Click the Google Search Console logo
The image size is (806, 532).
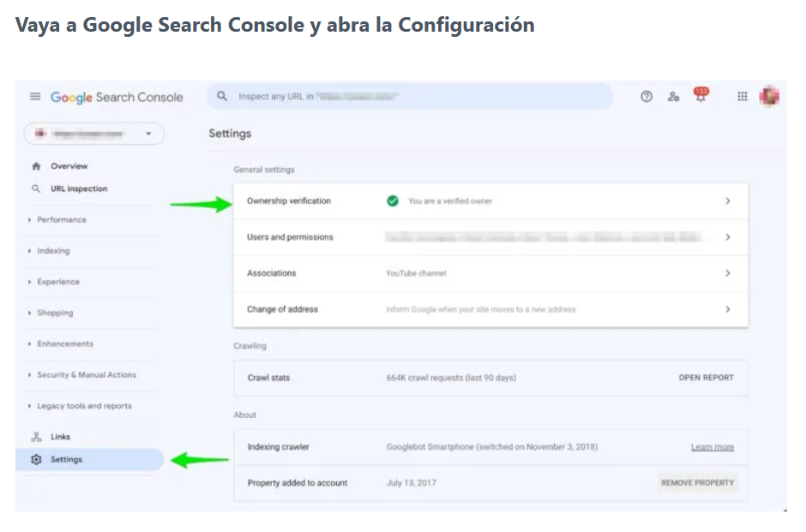click(117, 97)
